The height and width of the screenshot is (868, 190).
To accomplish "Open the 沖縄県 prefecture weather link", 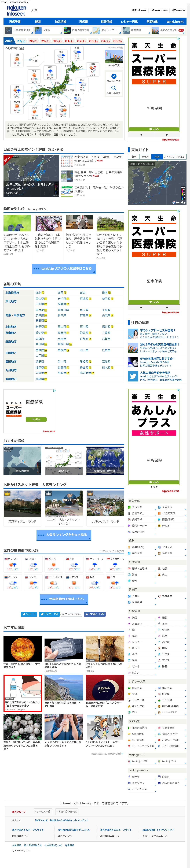I will 39,379.
